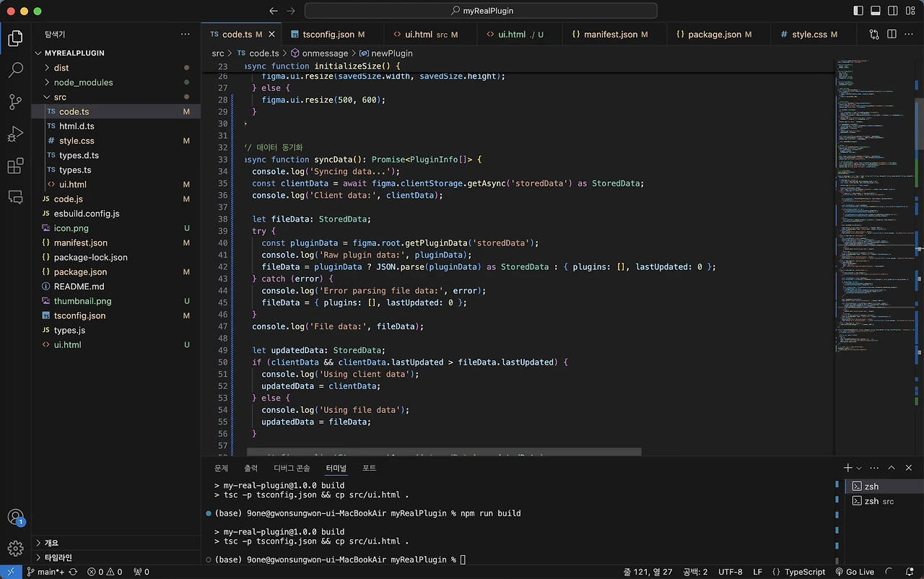Select the Source Control icon
The width and height of the screenshot is (924, 579).
point(15,103)
